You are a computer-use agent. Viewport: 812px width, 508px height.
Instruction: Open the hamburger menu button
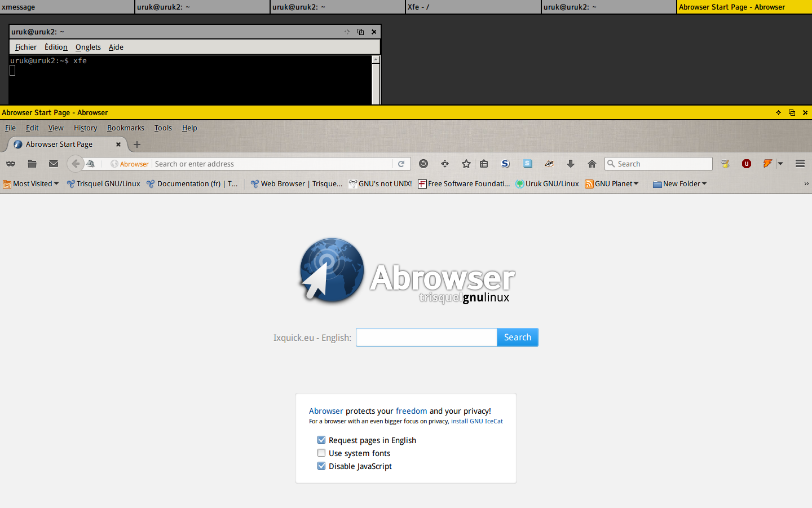point(800,164)
